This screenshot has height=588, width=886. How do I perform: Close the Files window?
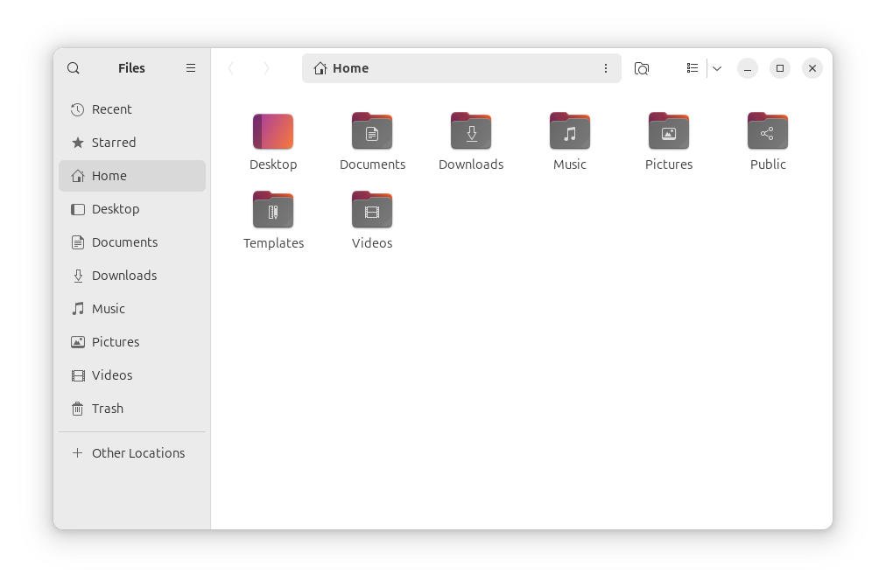pyautogui.click(x=812, y=68)
